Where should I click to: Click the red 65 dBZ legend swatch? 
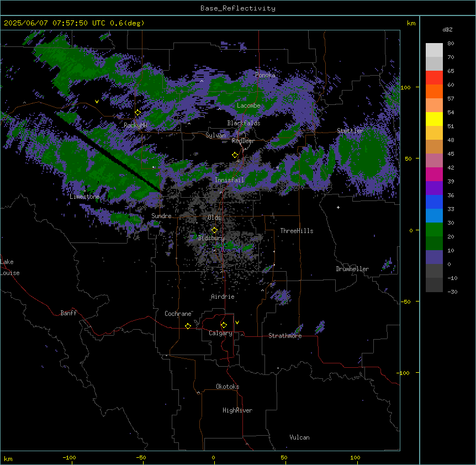(434, 78)
